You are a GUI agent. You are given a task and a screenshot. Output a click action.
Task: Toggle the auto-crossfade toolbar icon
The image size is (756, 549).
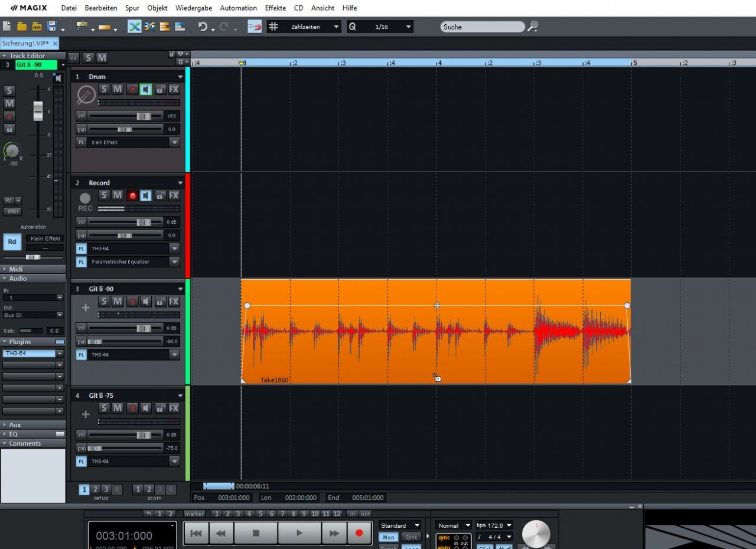pos(135,27)
